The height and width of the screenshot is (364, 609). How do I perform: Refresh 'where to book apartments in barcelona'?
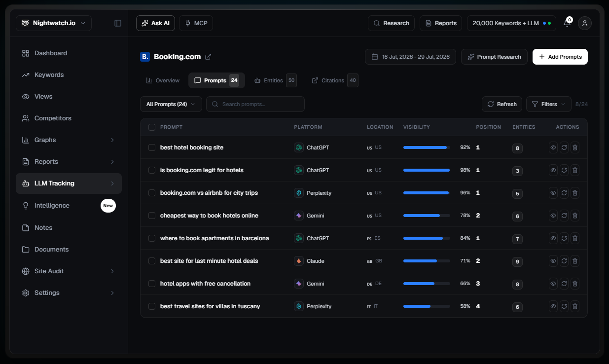click(564, 238)
